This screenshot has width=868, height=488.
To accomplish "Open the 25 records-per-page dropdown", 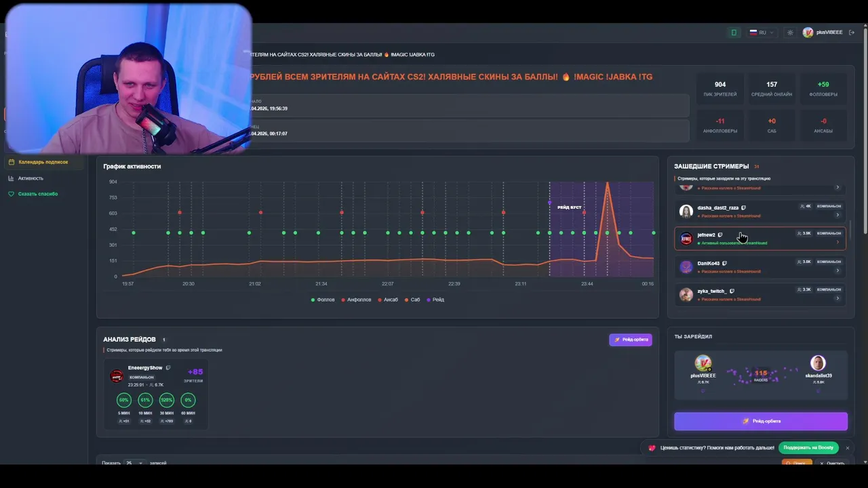I will (134, 463).
